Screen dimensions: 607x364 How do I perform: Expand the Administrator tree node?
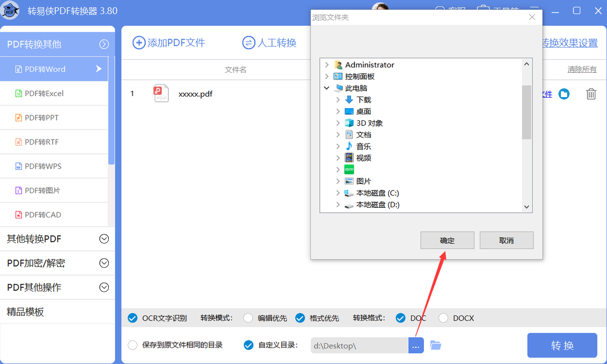point(327,65)
